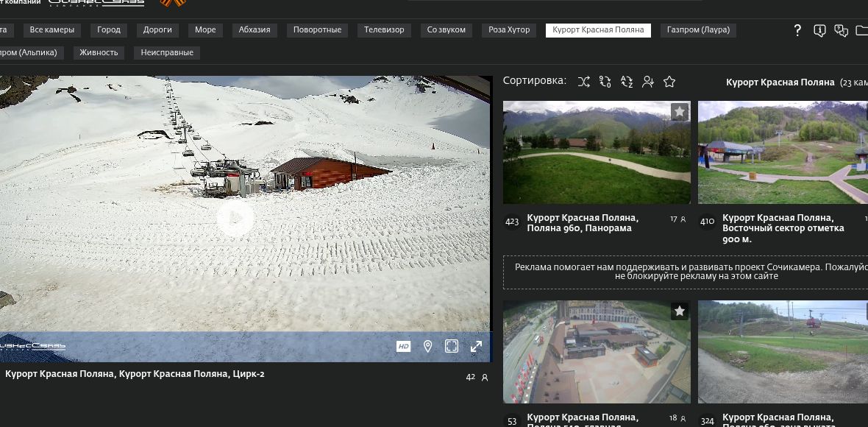Sort cameras by number 9-0 icon

pyautogui.click(x=605, y=82)
